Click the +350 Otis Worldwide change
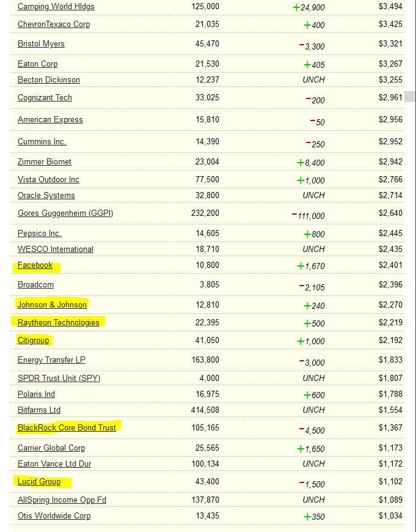 click(x=314, y=517)
